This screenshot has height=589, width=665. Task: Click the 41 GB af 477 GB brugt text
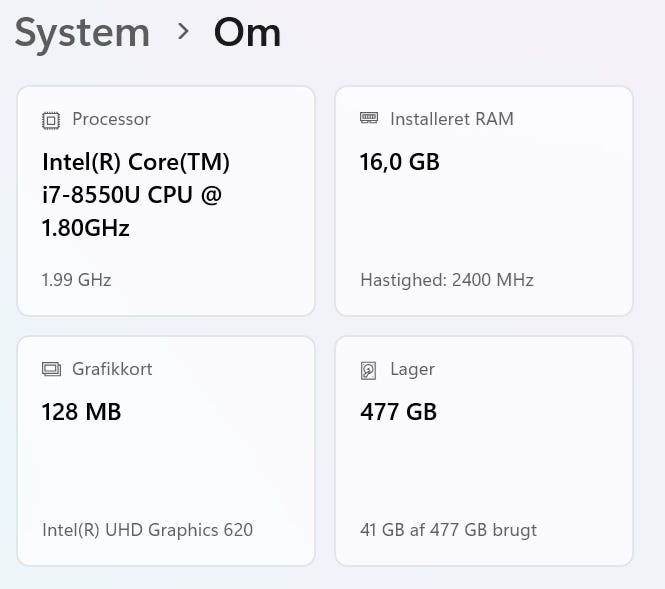(449, 530)
